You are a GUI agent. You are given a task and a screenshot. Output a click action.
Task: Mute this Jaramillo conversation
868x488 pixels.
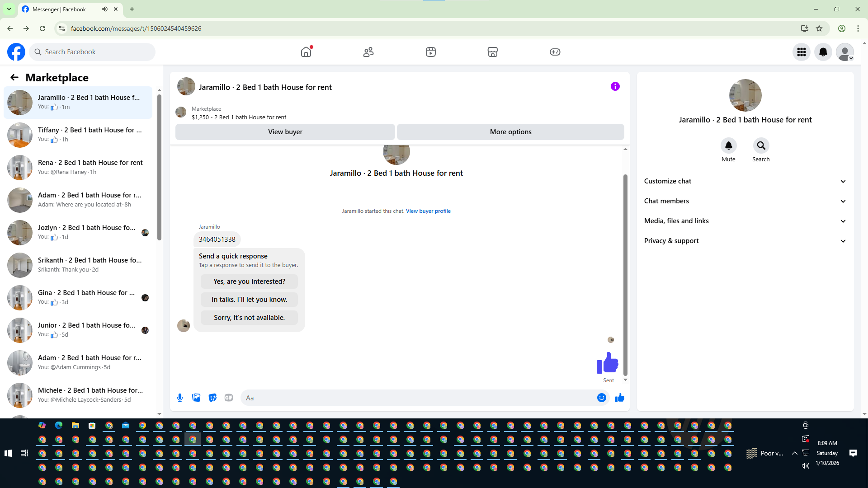pos(728,146)
